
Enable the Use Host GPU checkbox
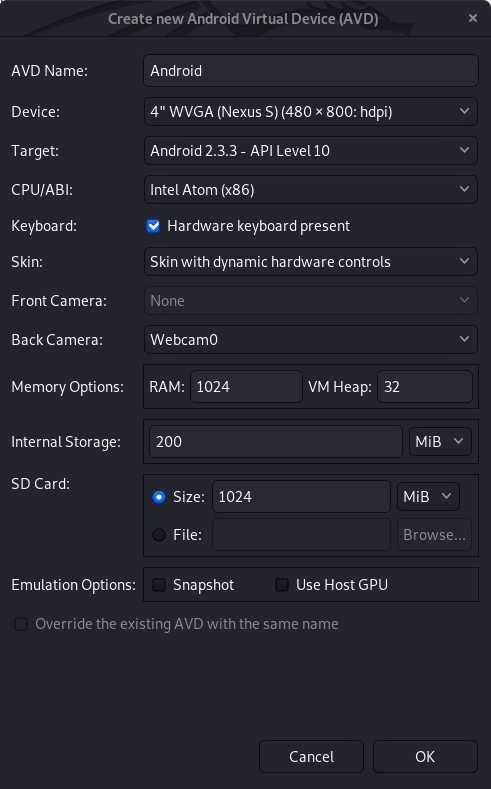tap(282, 585)
